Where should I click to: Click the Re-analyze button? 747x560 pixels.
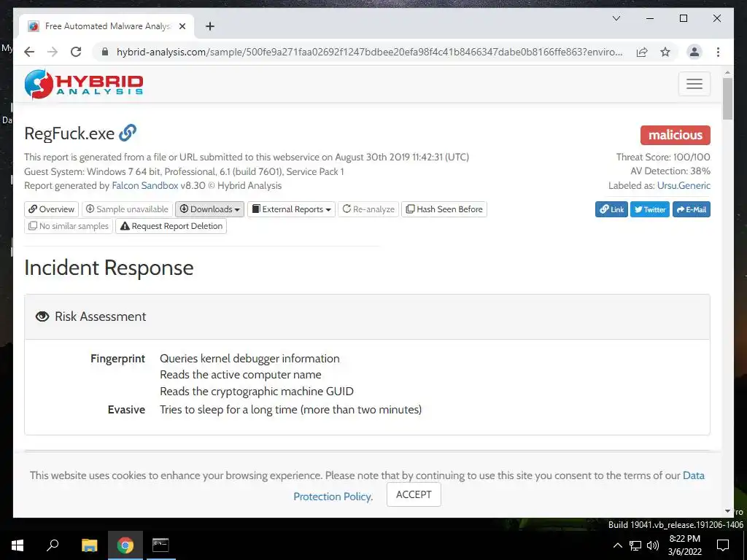pos(368,209)
